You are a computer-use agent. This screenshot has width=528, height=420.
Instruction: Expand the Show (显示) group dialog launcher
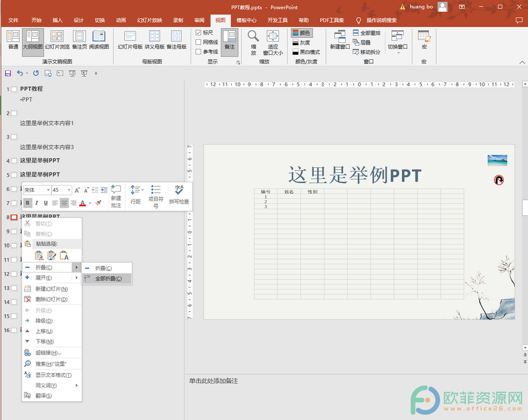click(238, 62)
